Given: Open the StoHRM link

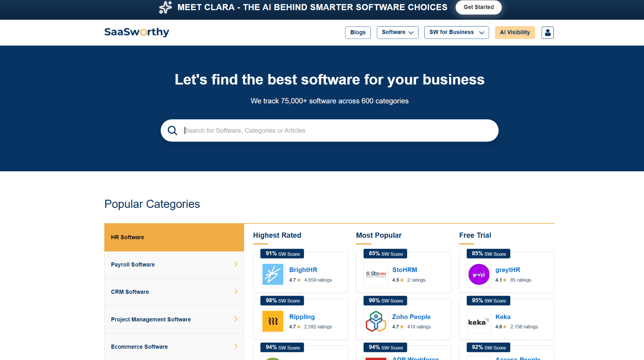Looking at the screenshot, I should click(405, 270).
